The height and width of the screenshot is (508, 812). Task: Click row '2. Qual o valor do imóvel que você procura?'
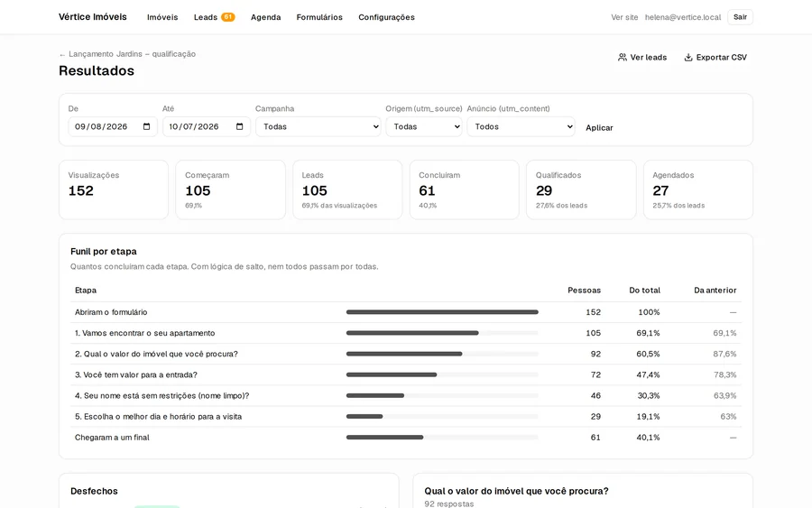[406, 355]
